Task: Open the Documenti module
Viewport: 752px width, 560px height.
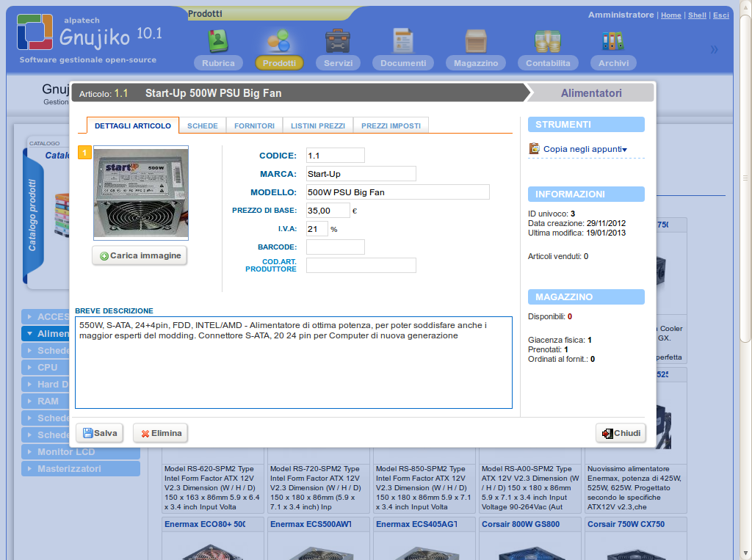Action: [402, 40]
